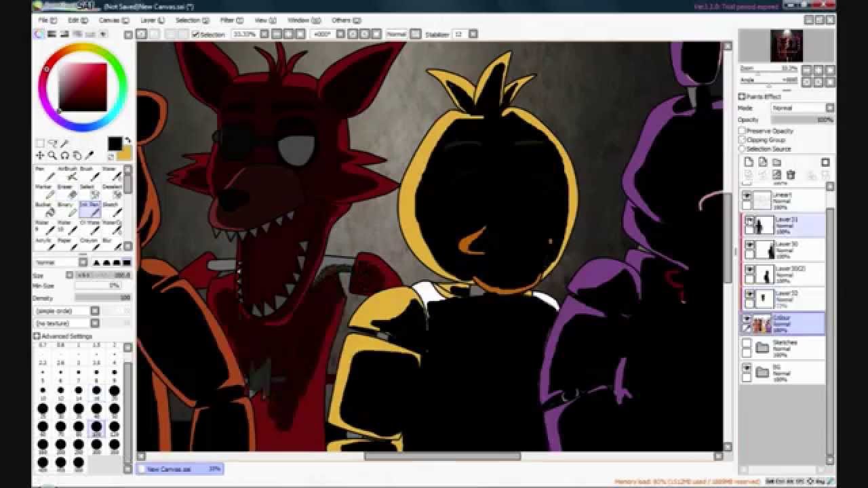Pick the flattest brush edge shape
868x488 pixels.
(127, 262)
